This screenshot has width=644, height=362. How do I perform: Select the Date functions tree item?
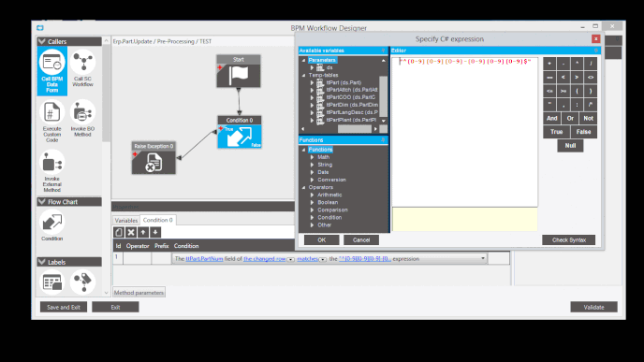click(323, 172)
